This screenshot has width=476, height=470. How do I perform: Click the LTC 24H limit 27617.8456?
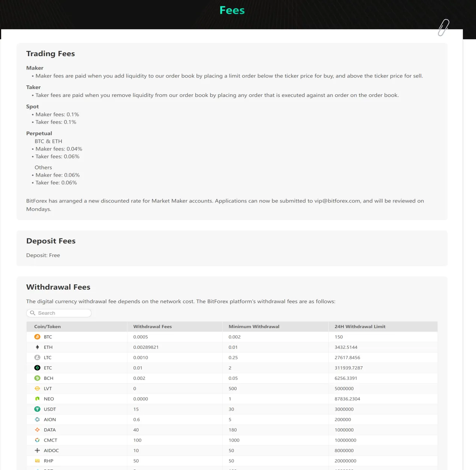coord(348,357)
